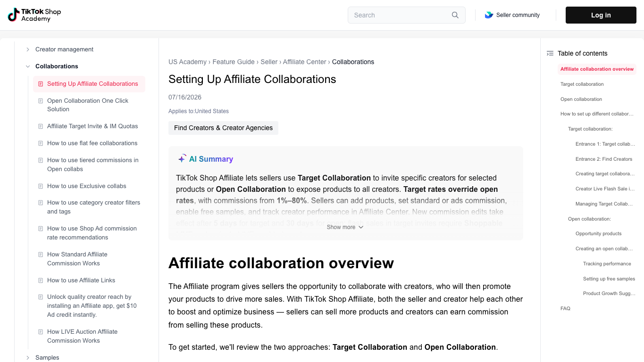Click document icon beside flat fee collaborations
Screen dimensions: 644x362
[41, 143]
